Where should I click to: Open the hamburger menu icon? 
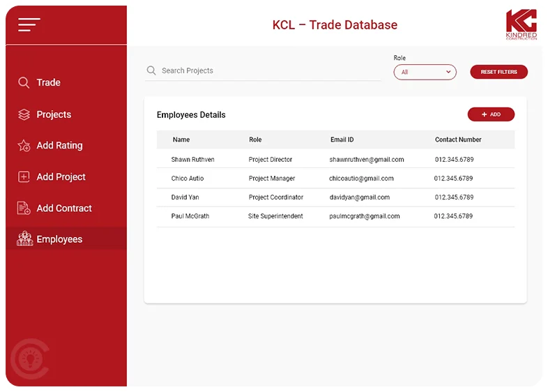pyautogui.click(x=29, y=24)
